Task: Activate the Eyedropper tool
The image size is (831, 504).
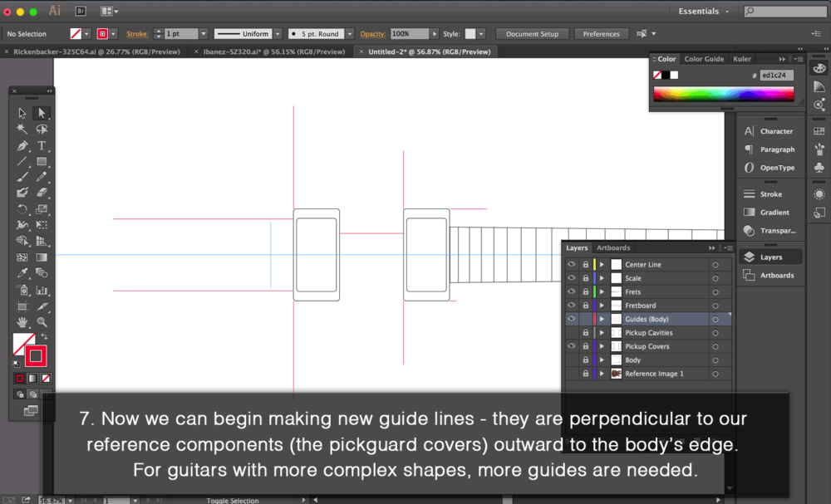Action: tap(22, 273)
